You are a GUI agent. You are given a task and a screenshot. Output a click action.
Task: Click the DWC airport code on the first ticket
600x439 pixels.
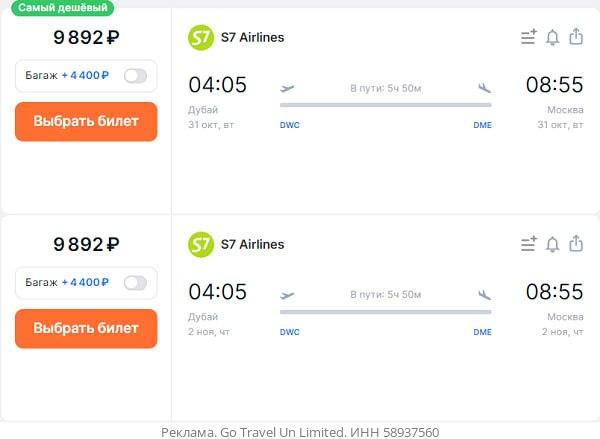pyautogui.click(x=290, y=125)
